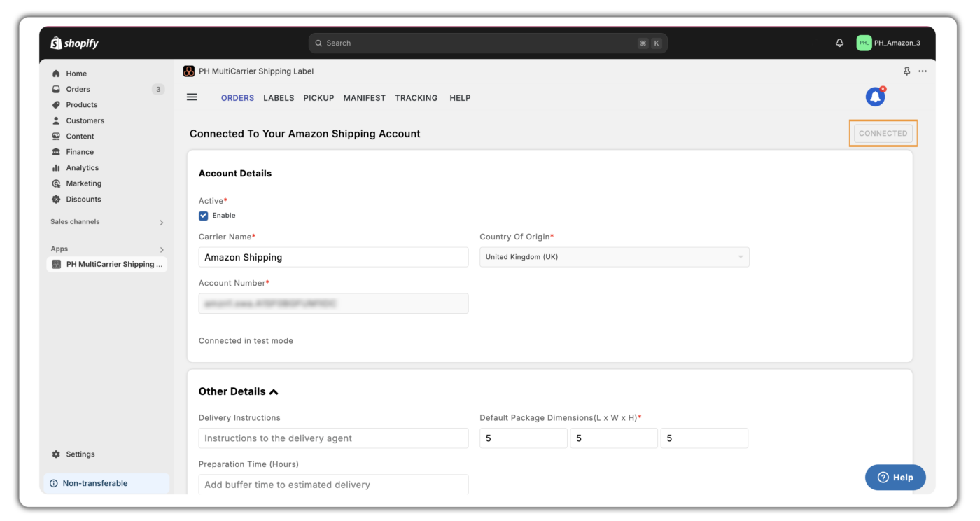Open the three-dot more options menu

click(x=923, y=71)
